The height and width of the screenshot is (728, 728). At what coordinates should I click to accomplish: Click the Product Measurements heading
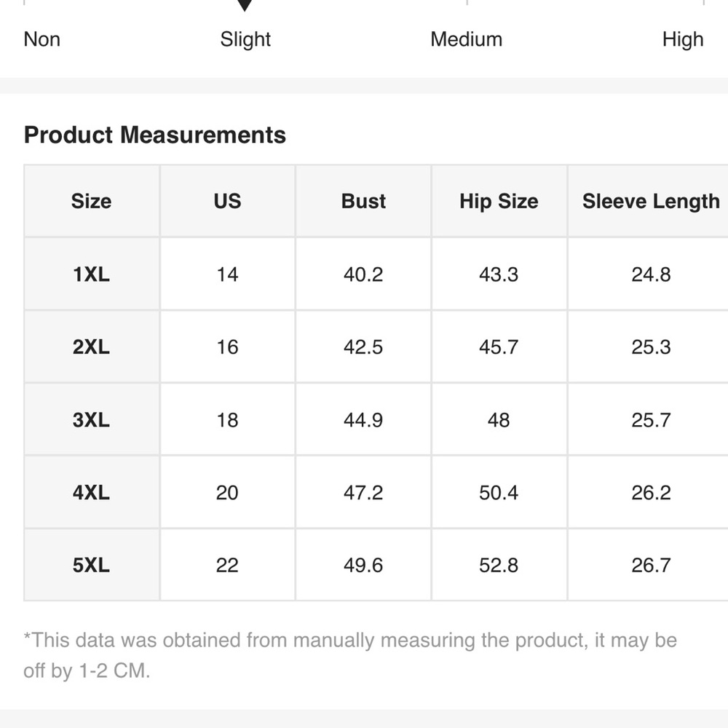[155, 135]
